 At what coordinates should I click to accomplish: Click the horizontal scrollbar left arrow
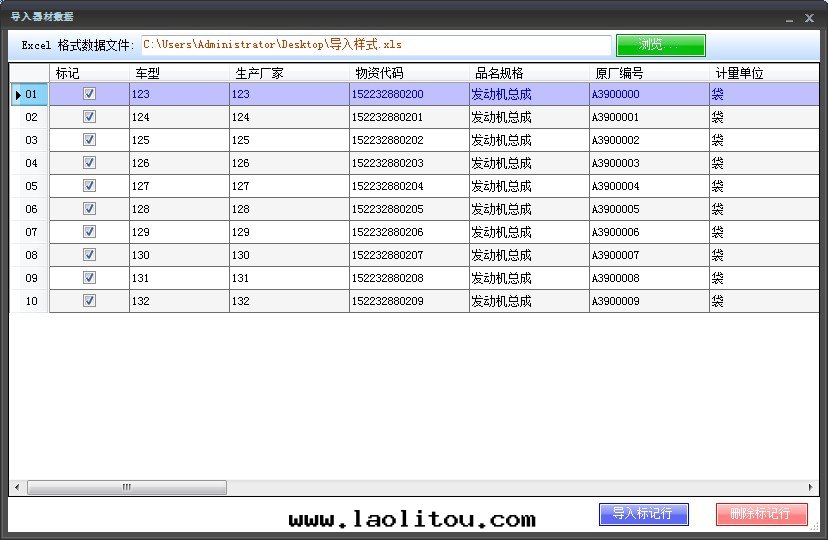tap(16, 488)
